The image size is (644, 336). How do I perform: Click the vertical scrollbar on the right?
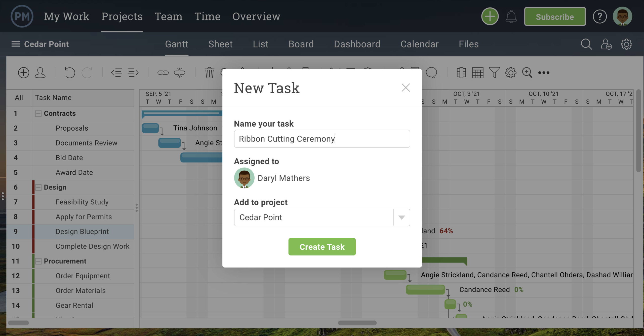click(x=638, y=131)
